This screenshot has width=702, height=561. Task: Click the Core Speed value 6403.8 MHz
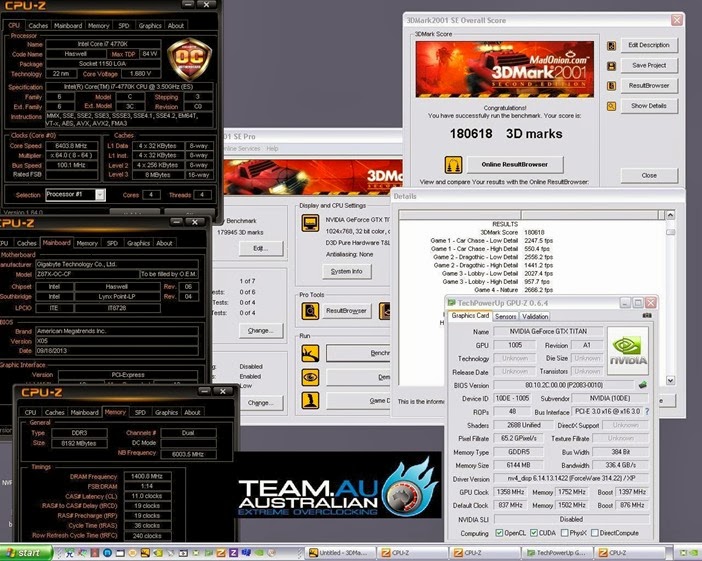click(x=72, y=146)
